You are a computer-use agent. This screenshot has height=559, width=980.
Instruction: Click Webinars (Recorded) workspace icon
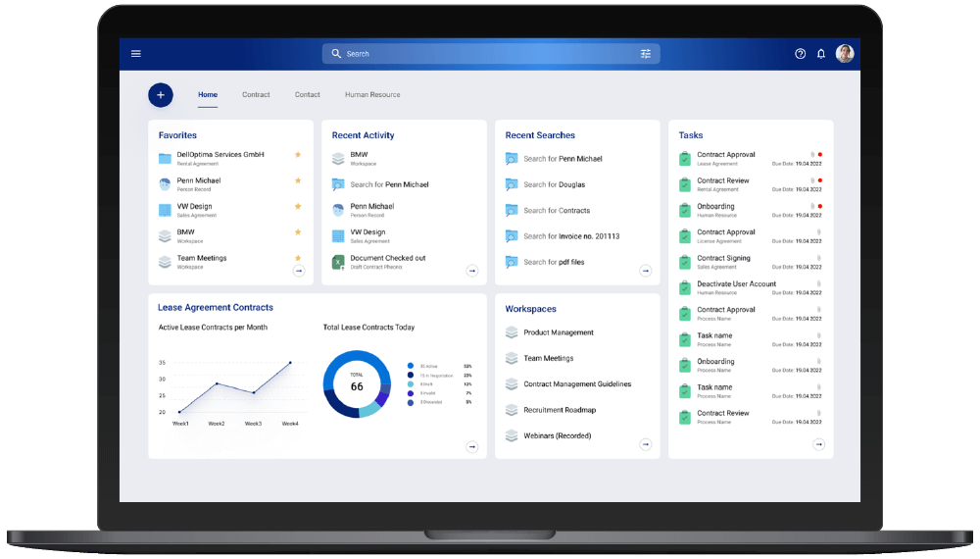[x=512, y=435]
